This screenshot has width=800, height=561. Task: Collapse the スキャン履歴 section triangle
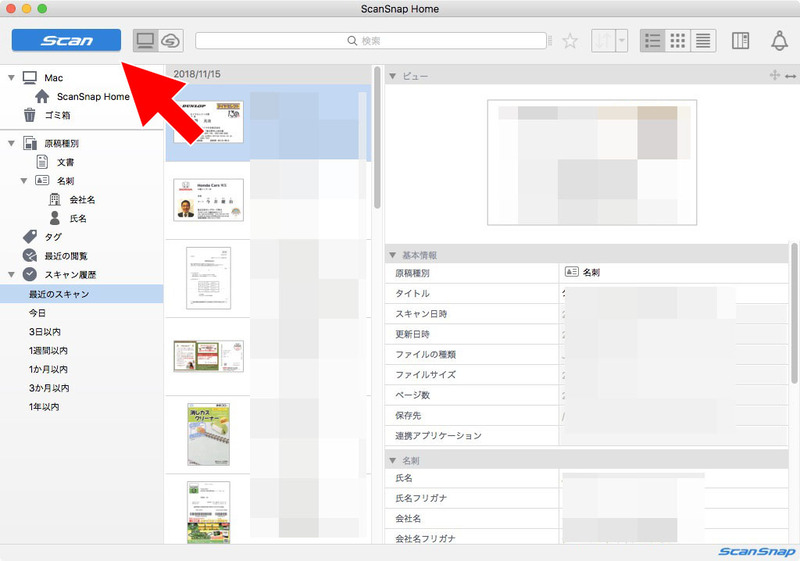pyautogui.click(x=11, y=275)
